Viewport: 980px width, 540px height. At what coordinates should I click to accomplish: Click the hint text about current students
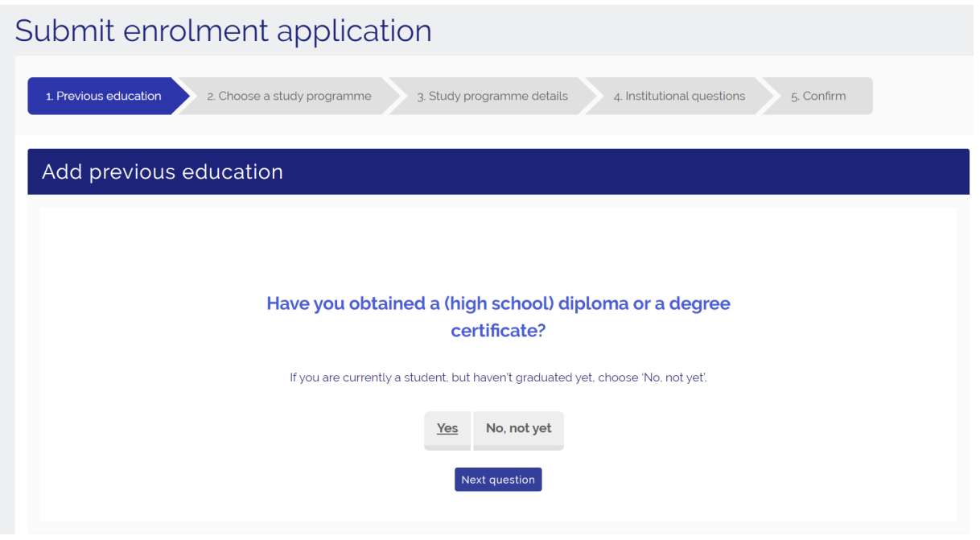click(498, 377)
